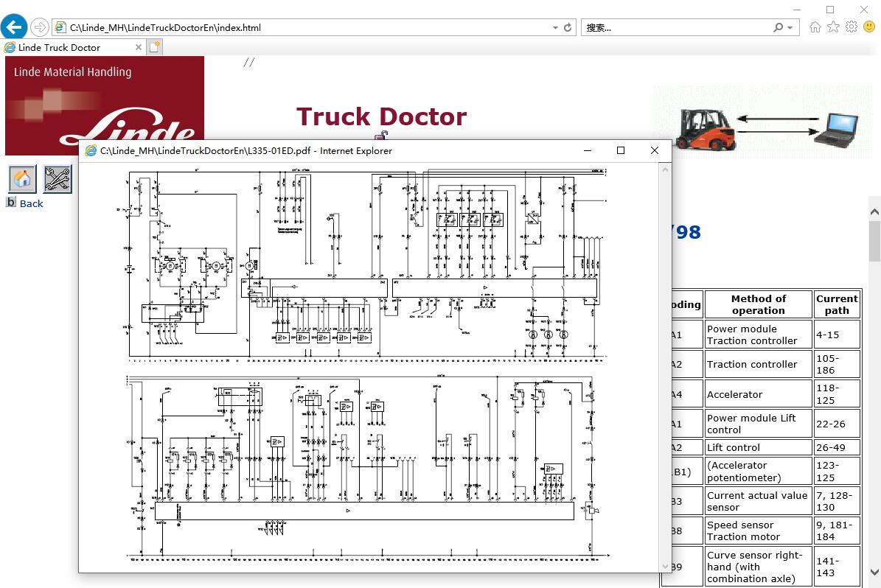Open the browser Home icon in toolbar
Image resolution: width=881 pixels, height=588 pixels.
(x=815, y=27)
